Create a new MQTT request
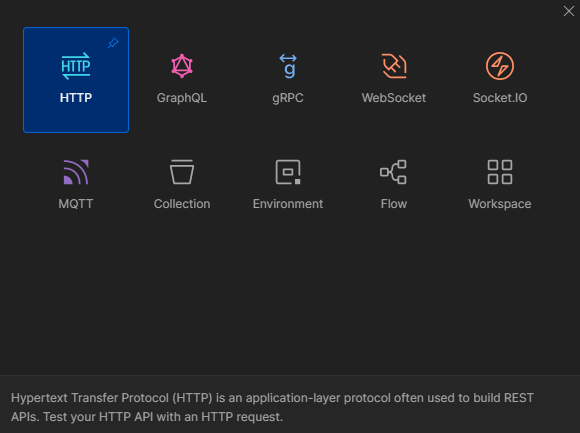The width and height of the screenshot is (580, 433). 76,172
